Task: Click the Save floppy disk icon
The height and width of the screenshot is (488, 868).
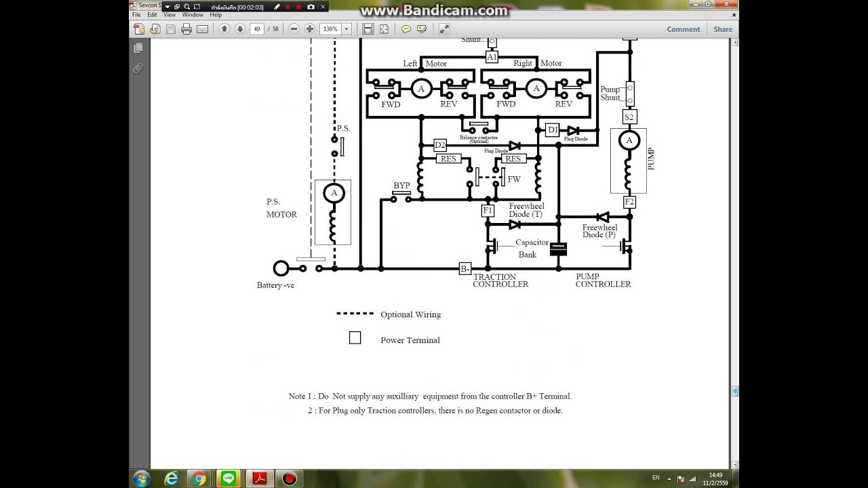Action: (171, 29)
